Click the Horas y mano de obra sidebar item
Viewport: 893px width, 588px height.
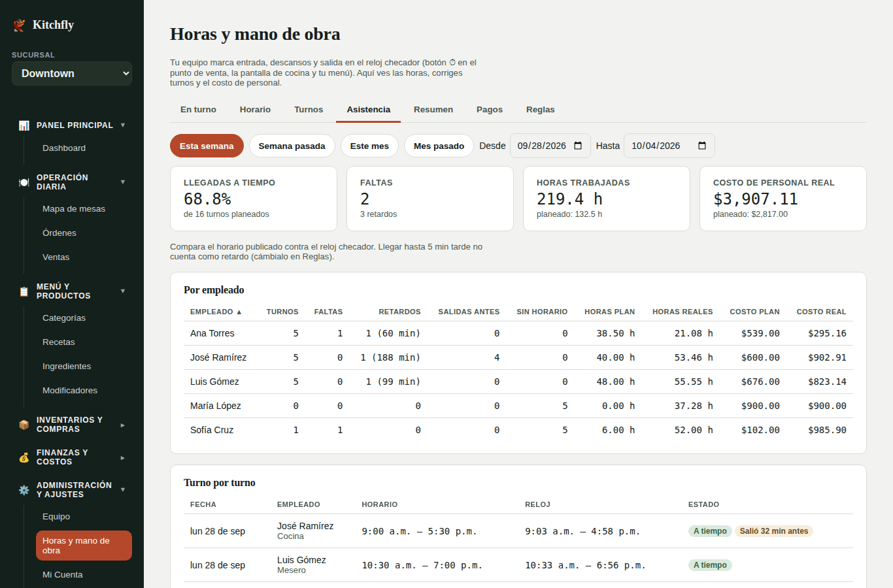click(x=84, y=546)
